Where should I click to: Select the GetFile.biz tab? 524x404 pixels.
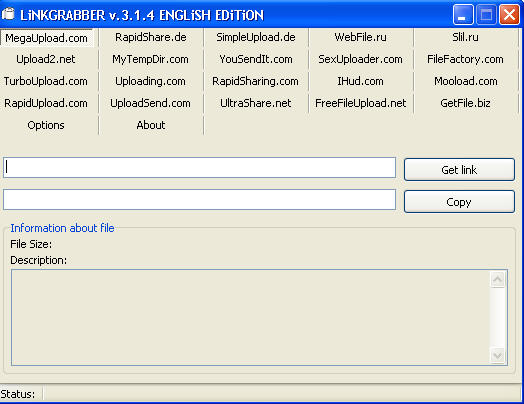click(x=465, y=103)
